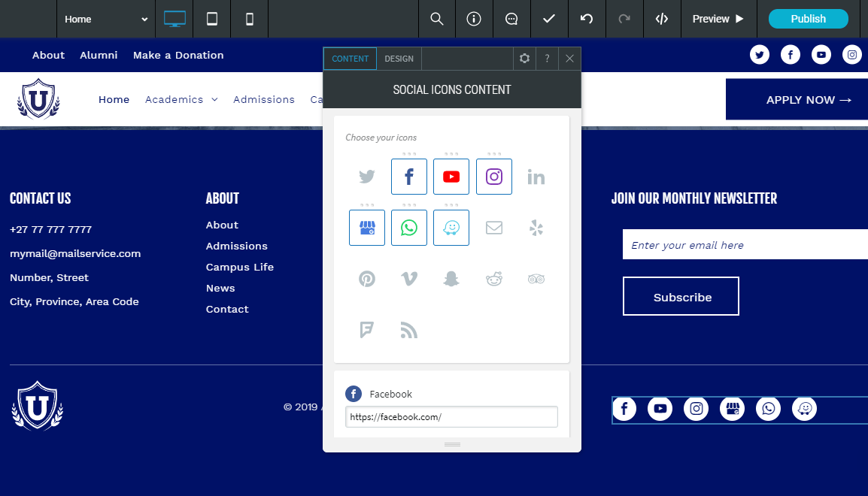Image resolution: width=868 pixels, height=496 pixels.
Task: Open the comments speech bubble icon
Action: [x=511, y=19]
